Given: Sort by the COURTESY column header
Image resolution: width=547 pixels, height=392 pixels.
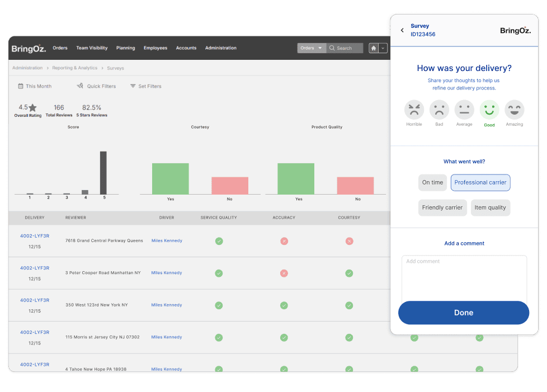Looking at the screenshot, I should pyautogui.click(x=349, y=218).
